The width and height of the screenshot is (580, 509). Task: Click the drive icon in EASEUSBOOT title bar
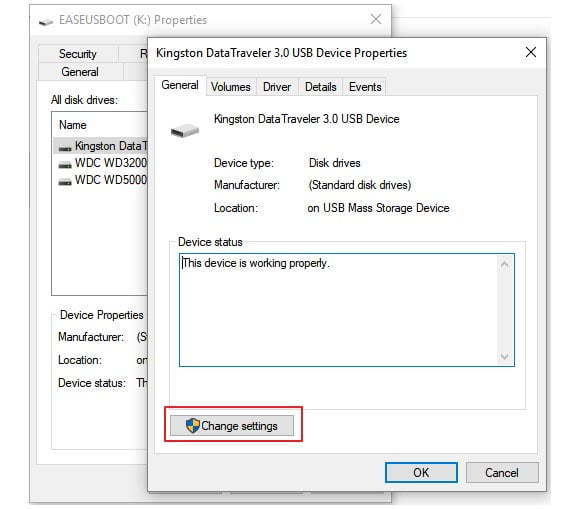tap(46, 22)
